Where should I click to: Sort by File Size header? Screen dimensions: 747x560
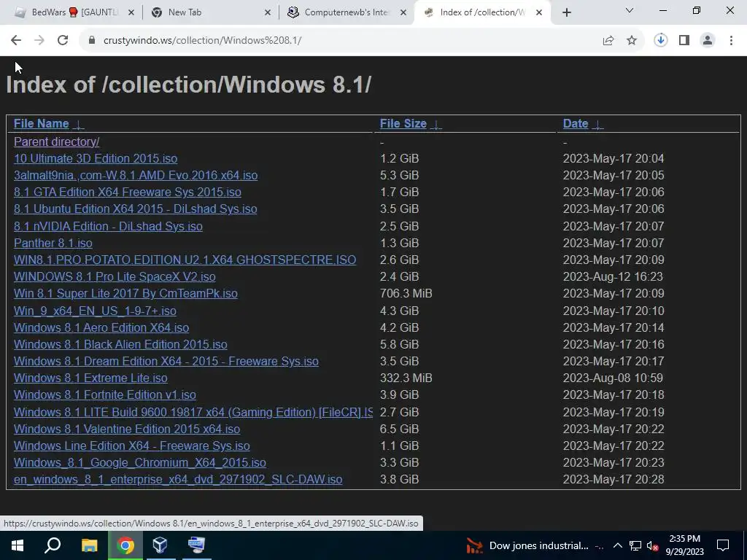tap(403, 124)
